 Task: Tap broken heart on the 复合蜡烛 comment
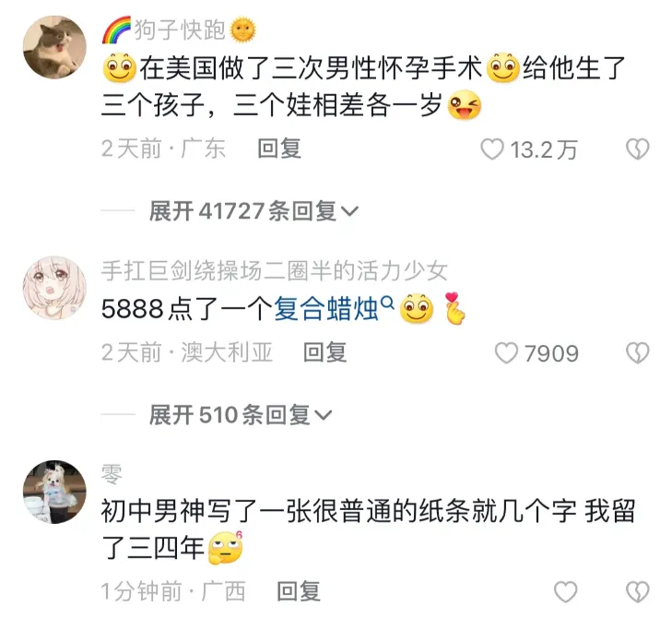pos(638,353)
